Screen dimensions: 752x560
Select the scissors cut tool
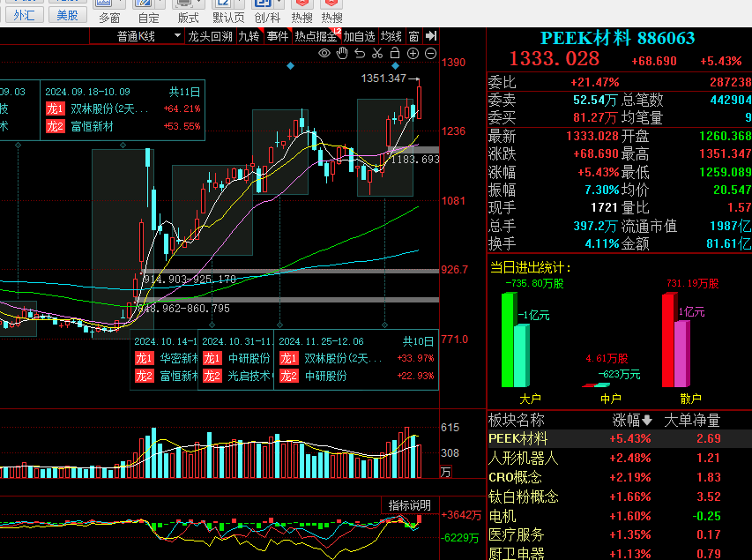pos(377,53)
